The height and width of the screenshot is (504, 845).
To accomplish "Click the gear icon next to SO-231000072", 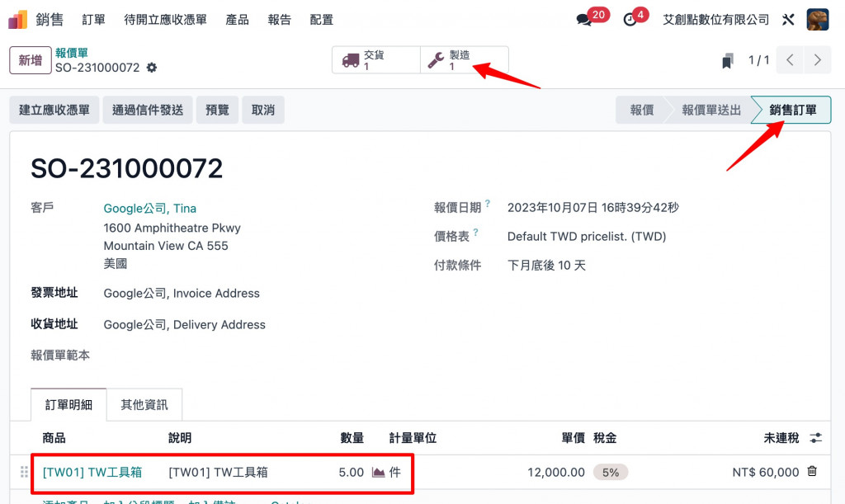I will [152, 68].
